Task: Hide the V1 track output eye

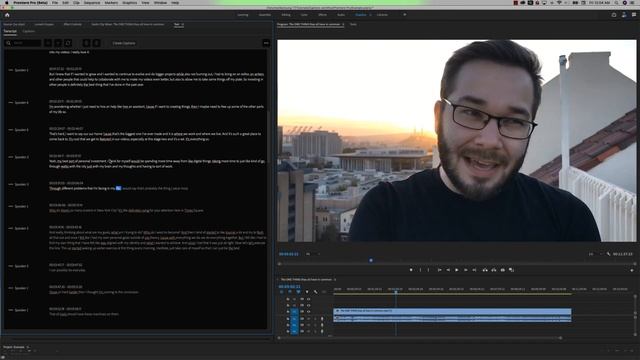Action: (x=308, y=311)
